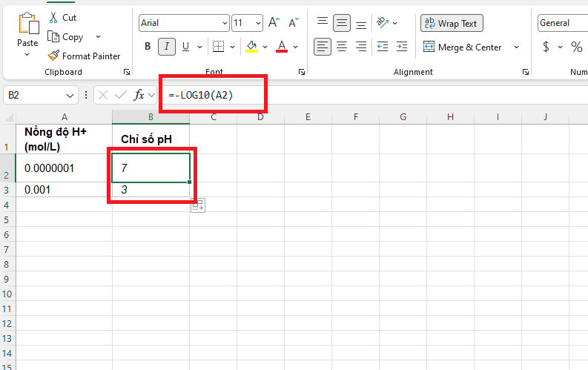Align text right horizontally
The height and width of the screenshot is (370, 588).
361,47
